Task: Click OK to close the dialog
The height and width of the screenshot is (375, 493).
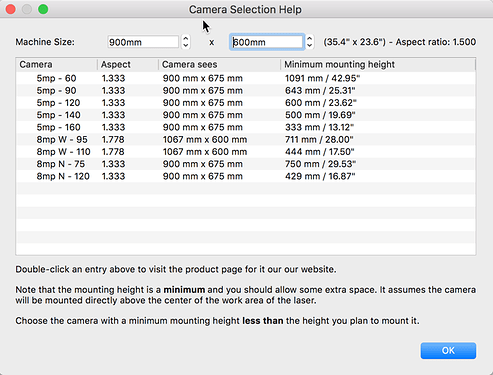Action: pyautogui.click(x=448, y=350)
